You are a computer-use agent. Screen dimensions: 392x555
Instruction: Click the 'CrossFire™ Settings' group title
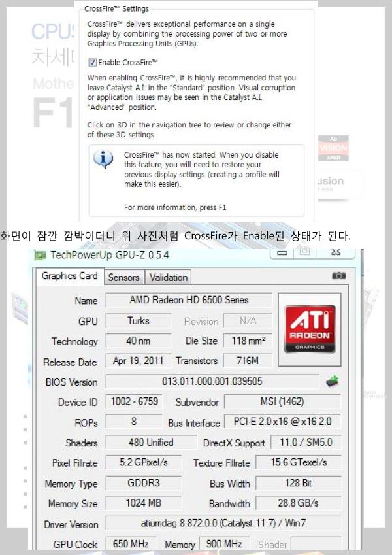point(116,9)
